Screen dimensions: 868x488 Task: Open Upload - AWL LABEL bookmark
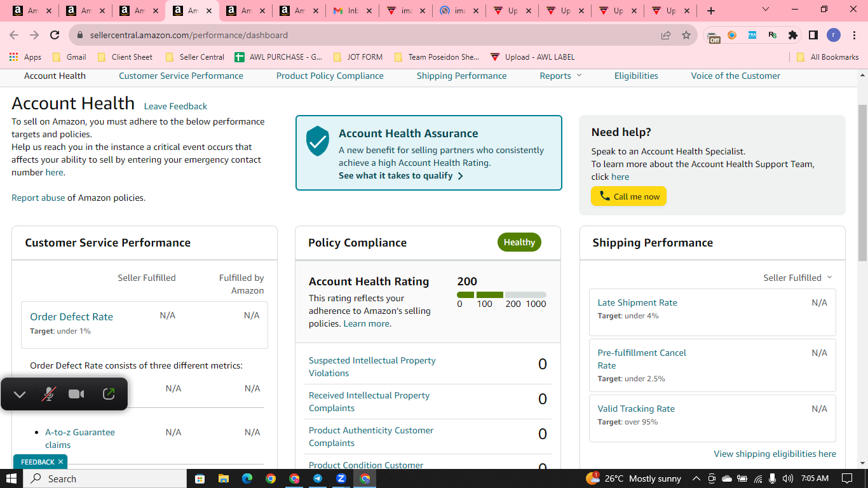coord(532,57)
